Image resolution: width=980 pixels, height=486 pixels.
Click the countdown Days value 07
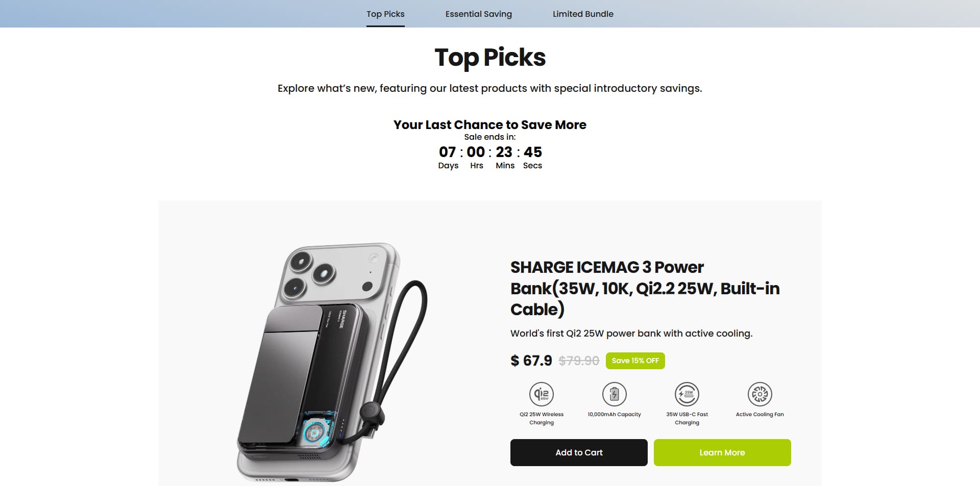[447, 152]
